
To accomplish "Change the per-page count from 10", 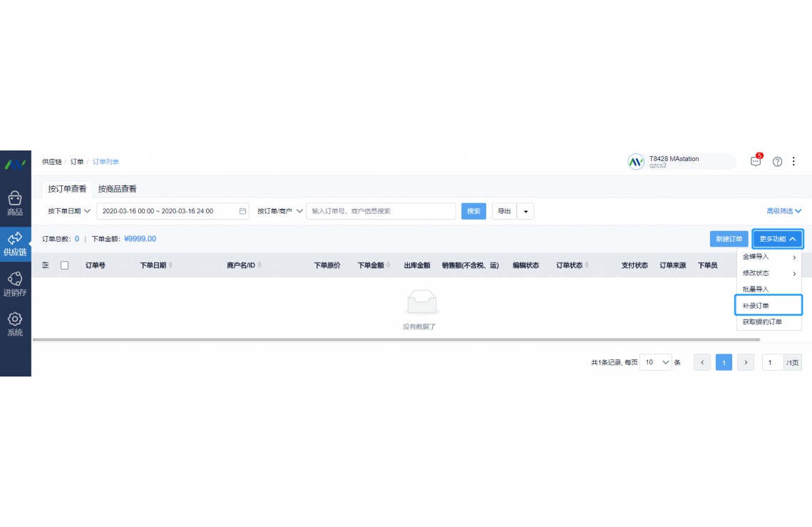I will (655, 362).
